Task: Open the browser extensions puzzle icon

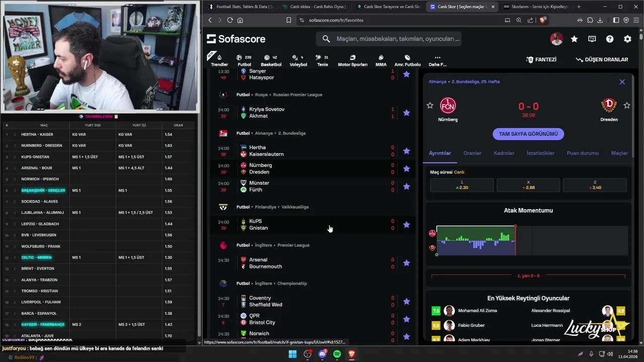Action: [590, 20]
